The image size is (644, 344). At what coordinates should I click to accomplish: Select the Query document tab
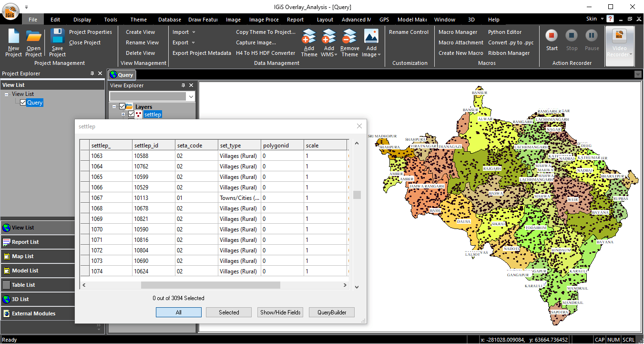[x=122, y=74]
